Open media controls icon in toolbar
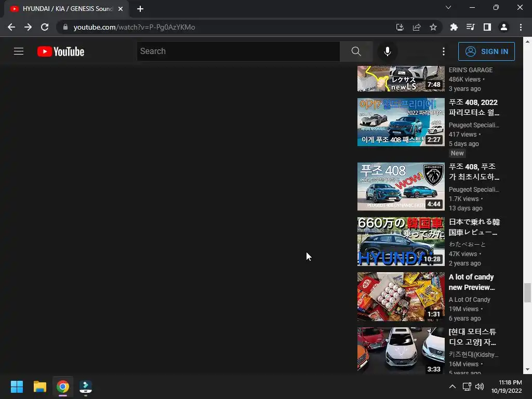Viewport: 532px width, 399px height. 470,27
